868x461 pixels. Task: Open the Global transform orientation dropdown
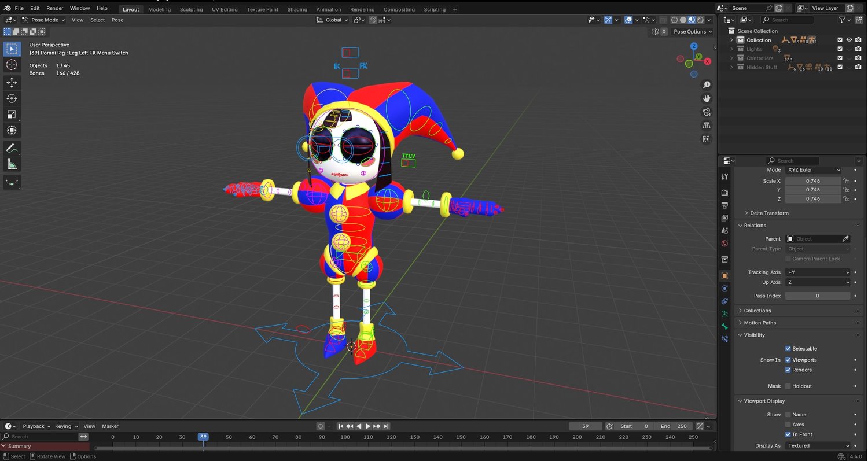point(333,20)
